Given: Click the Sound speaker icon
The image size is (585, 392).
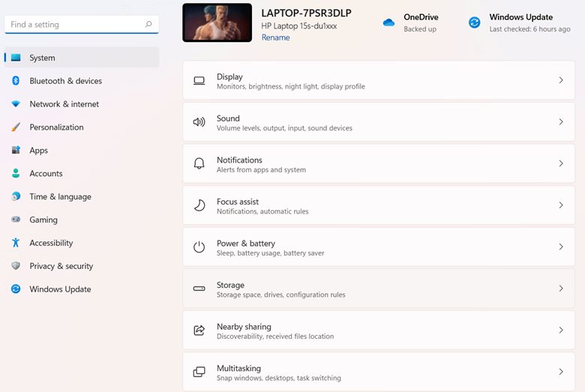Looking at the screenshot, I should tap(199, 122).
